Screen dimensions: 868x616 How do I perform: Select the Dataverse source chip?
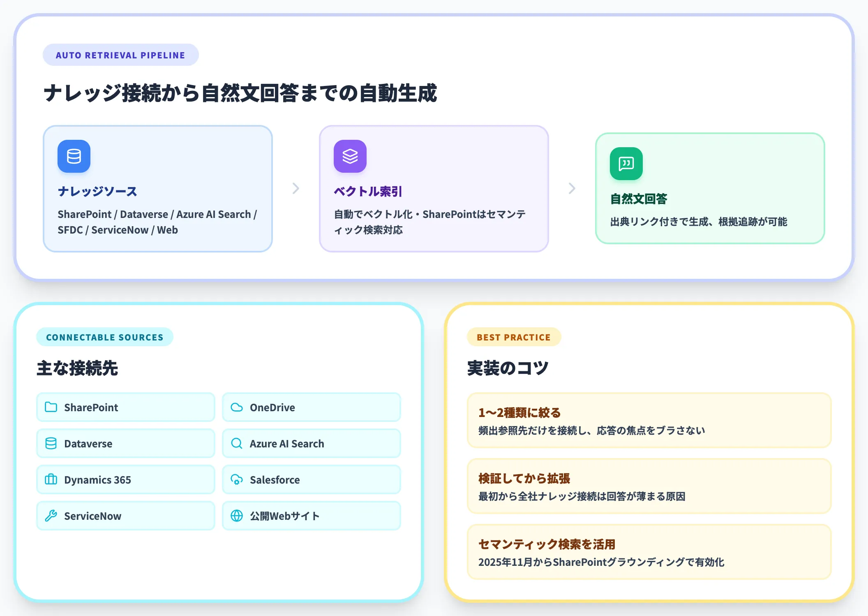pos(126,443)
